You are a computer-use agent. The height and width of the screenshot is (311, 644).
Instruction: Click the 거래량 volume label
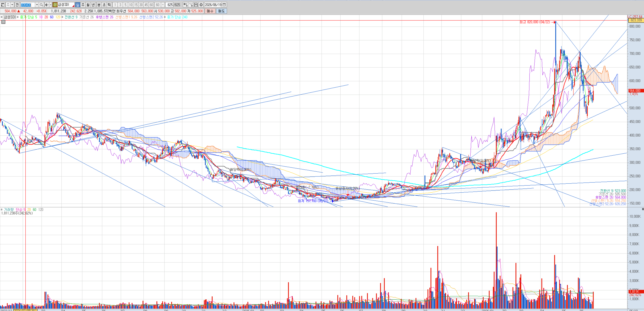coord(9,210)
